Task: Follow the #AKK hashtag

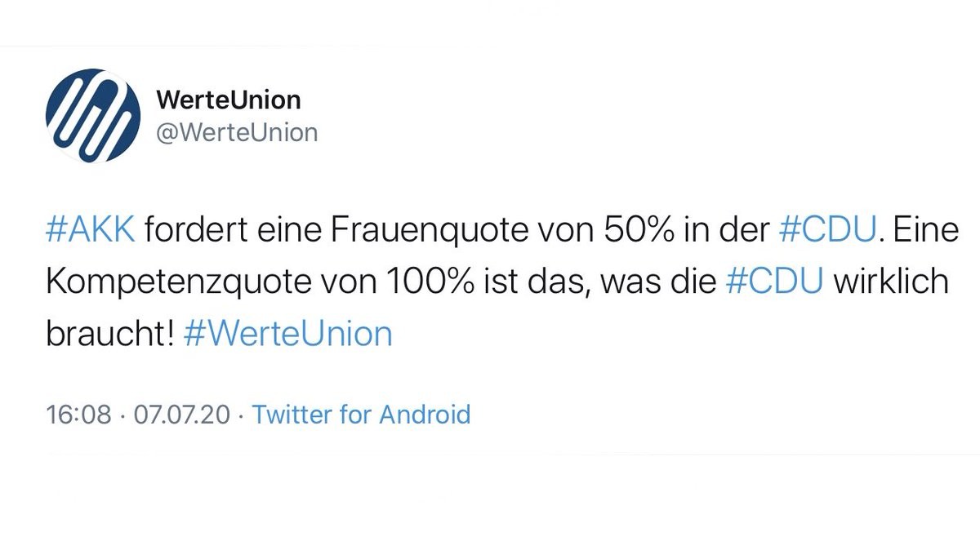Action: click(x=91, y=231)
